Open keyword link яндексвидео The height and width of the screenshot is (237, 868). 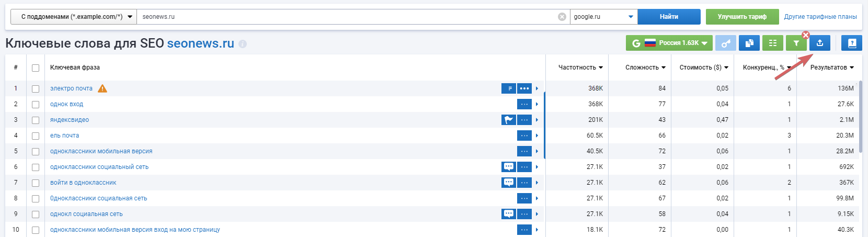point(70,120)
